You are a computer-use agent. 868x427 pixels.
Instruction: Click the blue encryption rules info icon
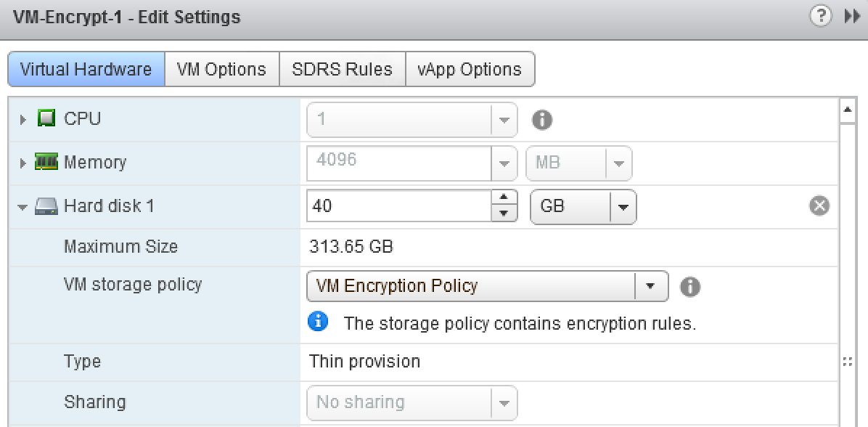(318, 322)
